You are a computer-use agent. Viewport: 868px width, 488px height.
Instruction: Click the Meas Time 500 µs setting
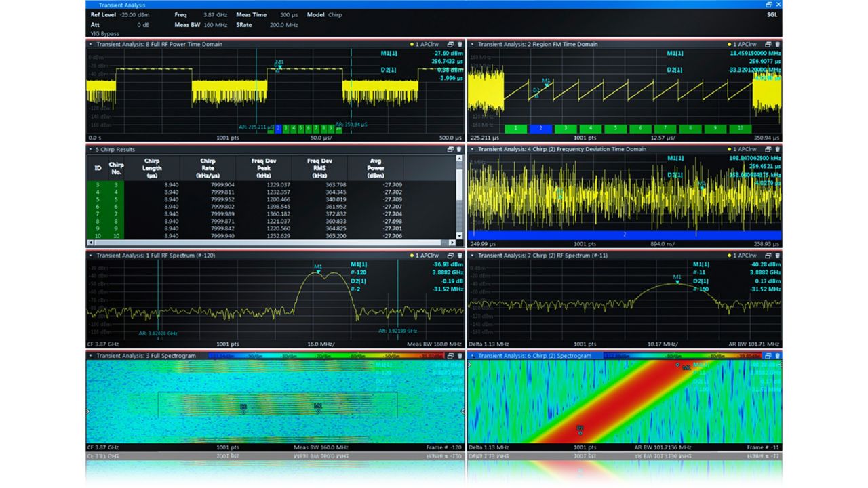click(267, 15)
